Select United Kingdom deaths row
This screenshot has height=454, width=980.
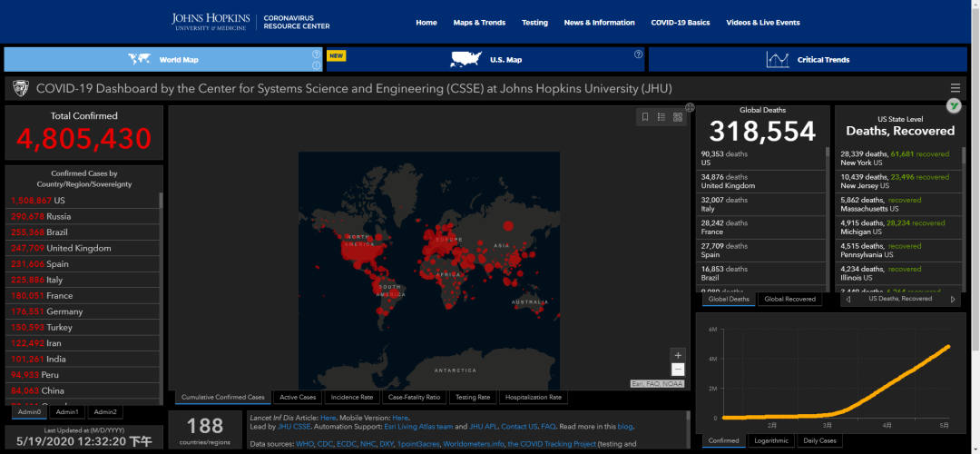click(x=761, y=182)
